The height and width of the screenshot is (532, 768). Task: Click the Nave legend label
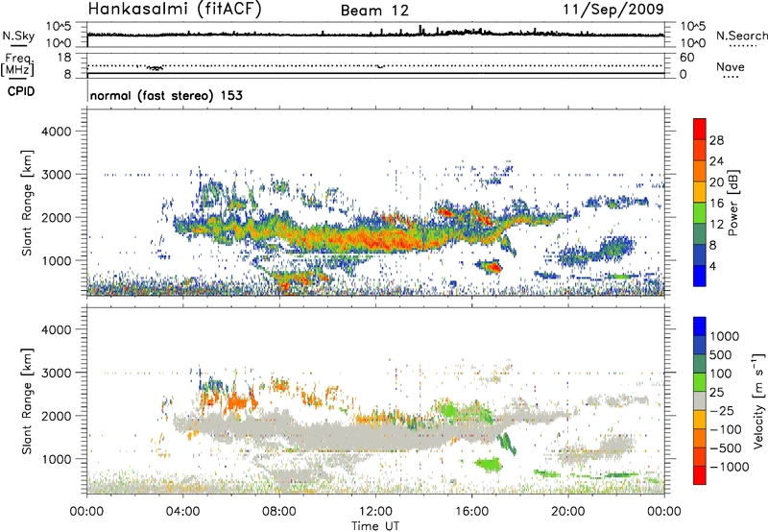(731, 66)
